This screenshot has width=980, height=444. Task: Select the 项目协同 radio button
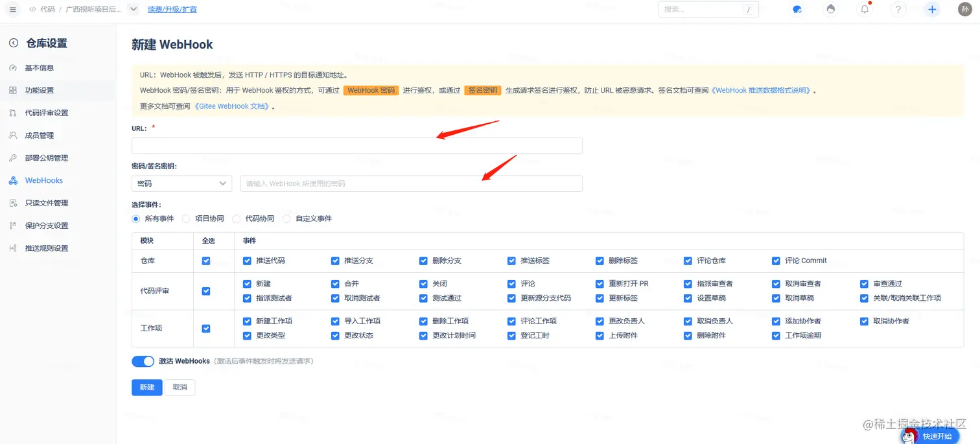pos(187,219)
